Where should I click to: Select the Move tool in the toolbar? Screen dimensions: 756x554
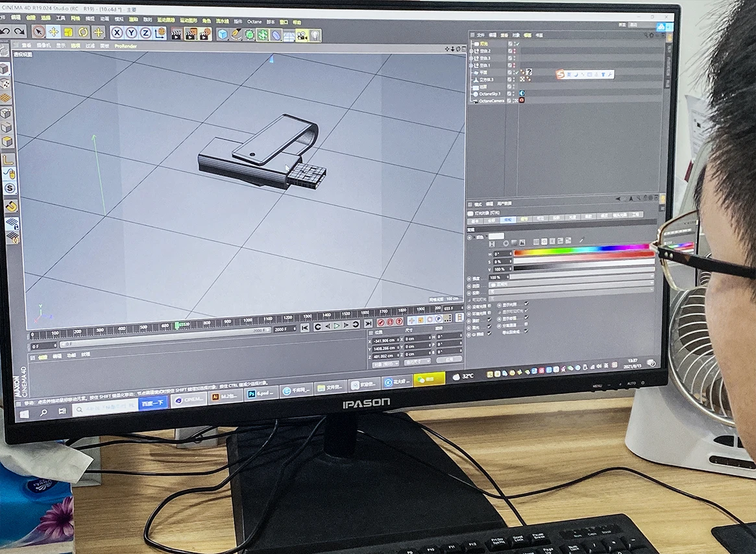[x=54, y=32]
